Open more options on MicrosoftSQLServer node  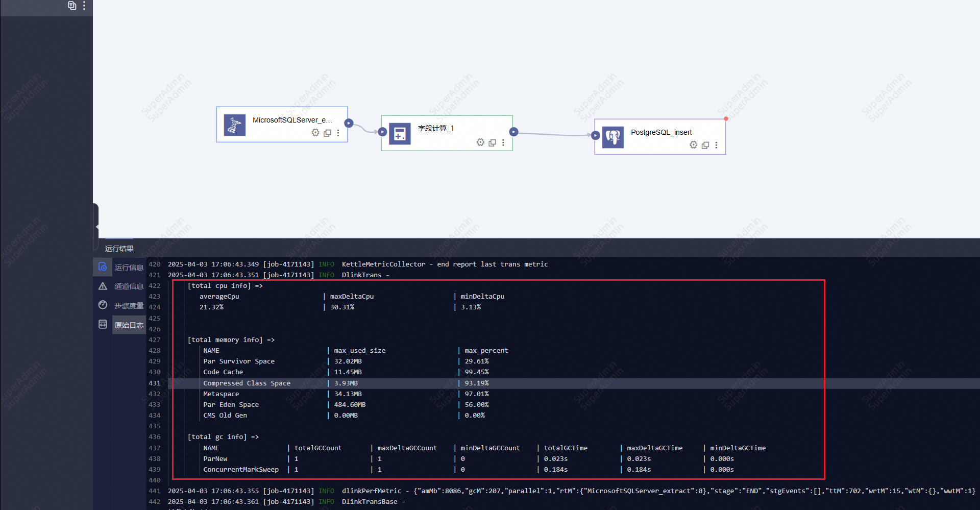[x=338, y=133]
